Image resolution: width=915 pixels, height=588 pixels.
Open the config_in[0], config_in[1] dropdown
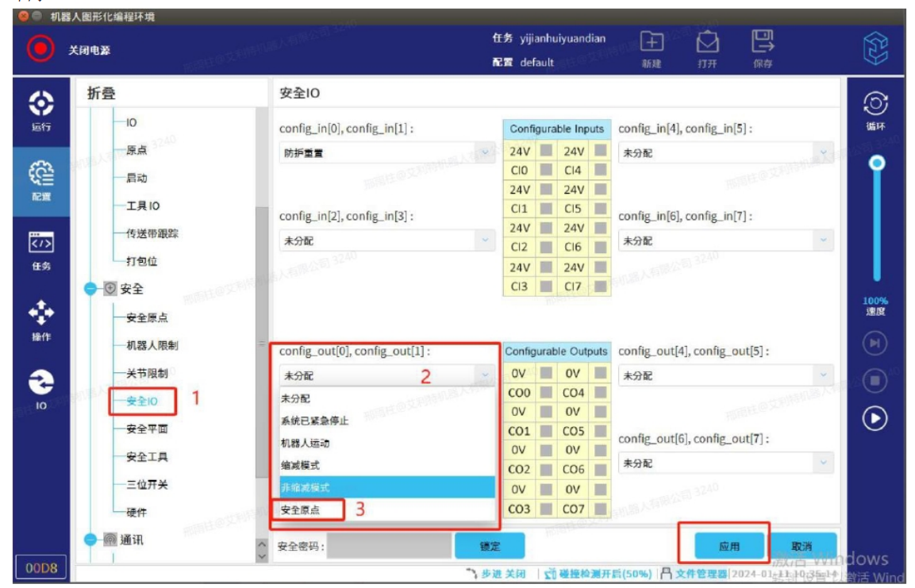coord(387,153)
